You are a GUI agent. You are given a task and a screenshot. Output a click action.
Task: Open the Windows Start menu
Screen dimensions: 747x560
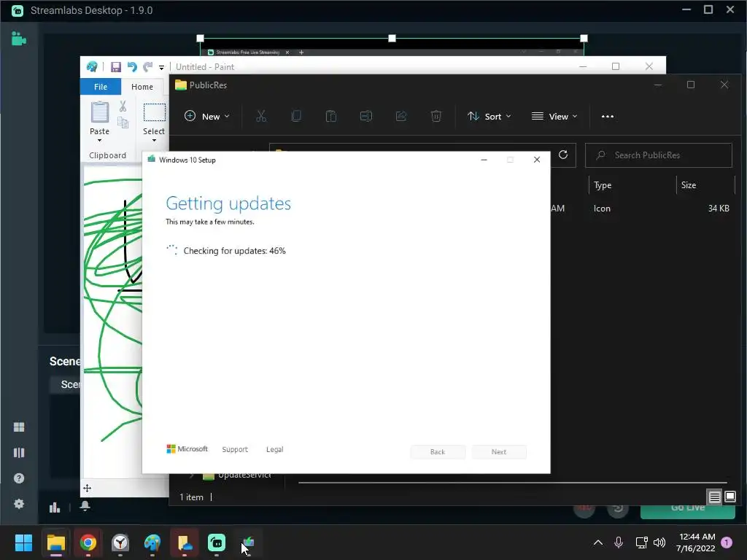pyautogui.click(x=23, y=542)
